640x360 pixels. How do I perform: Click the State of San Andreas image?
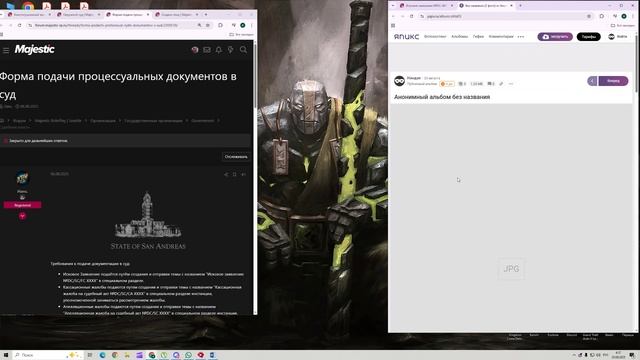tap(148, 221)
